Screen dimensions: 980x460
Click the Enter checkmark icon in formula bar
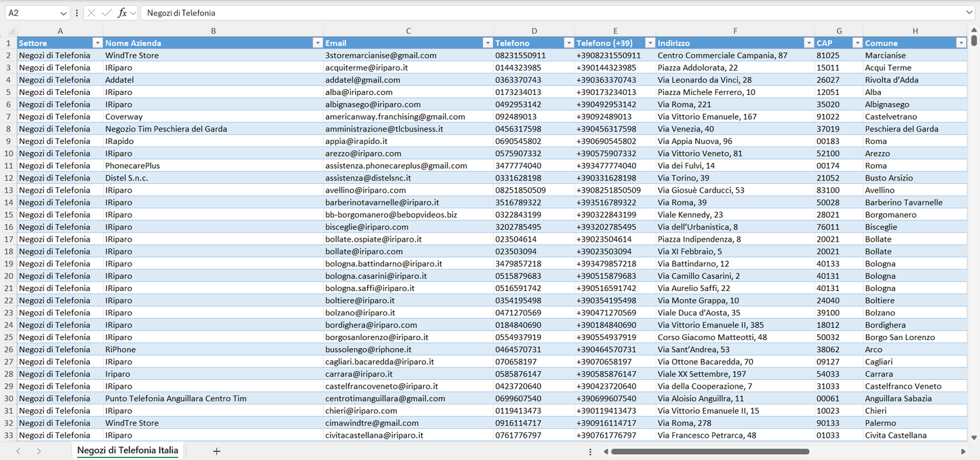click(x=106, y=13)
